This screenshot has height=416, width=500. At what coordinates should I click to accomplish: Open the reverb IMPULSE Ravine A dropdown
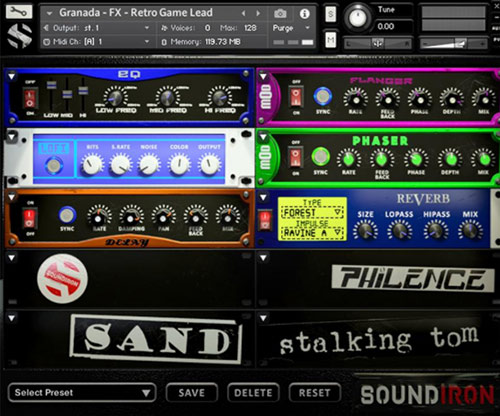pos(313,233)
